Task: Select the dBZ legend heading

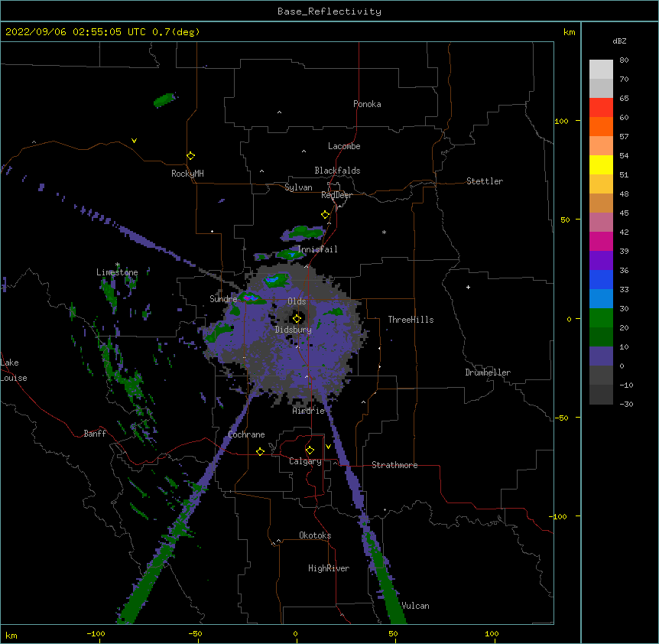Action: [x=619, y=41]
